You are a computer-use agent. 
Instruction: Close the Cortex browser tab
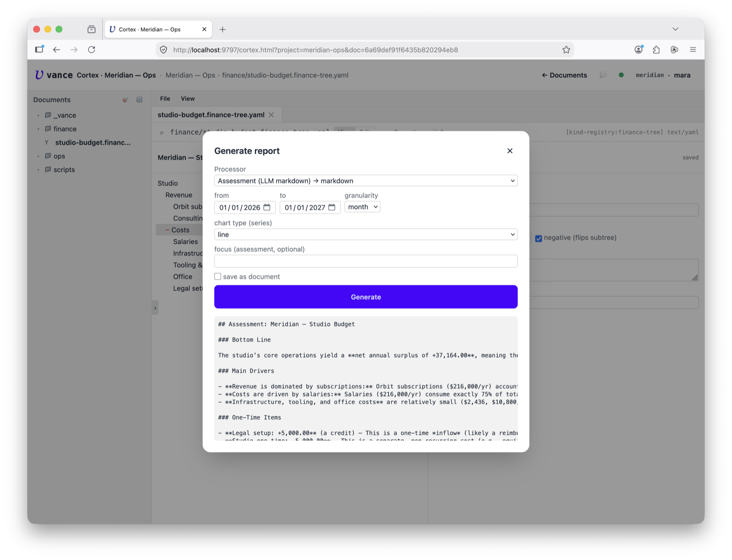point(204,29)
